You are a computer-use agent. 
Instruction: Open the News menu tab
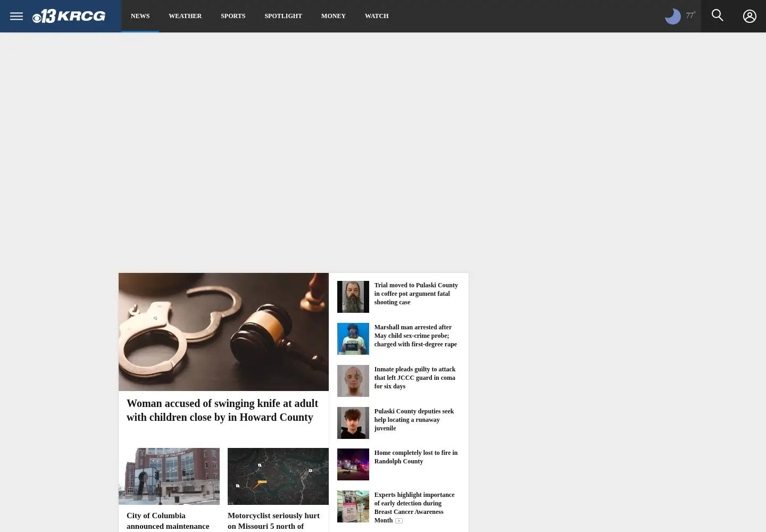[140, 16]
